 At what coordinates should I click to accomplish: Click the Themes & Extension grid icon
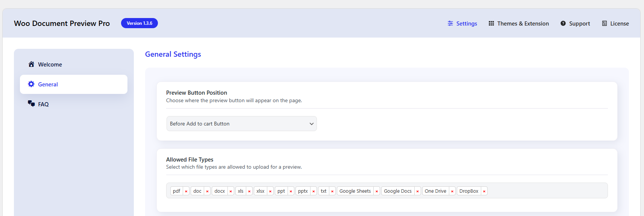(x=491, y=23)
